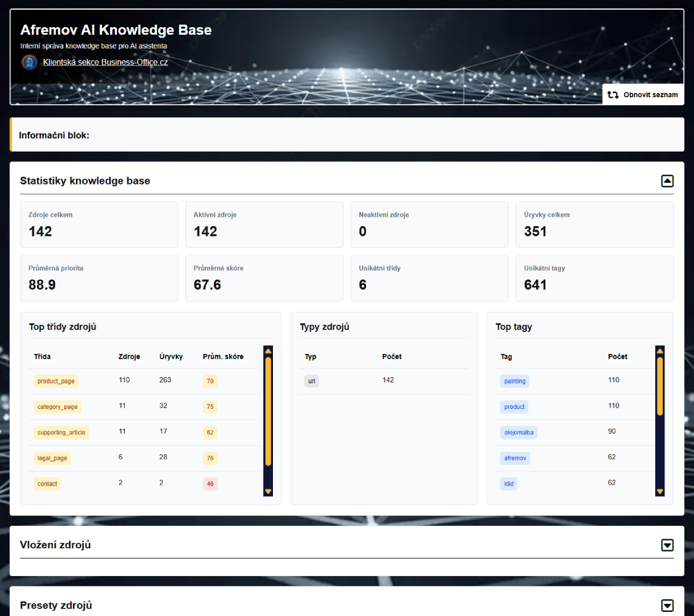This screenshot has width=694, height=616.
Task: Expand the Vložení zdrojů section
Action: [667, 545]
